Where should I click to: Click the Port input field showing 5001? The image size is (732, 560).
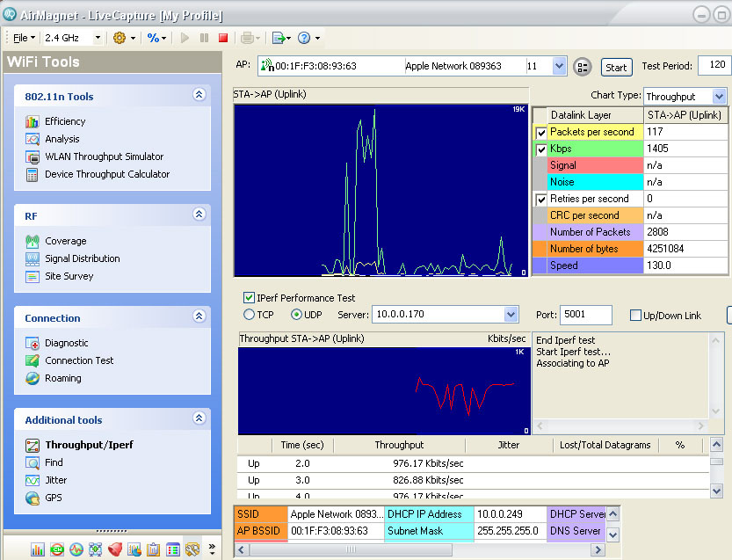click(x=585, y=315)
